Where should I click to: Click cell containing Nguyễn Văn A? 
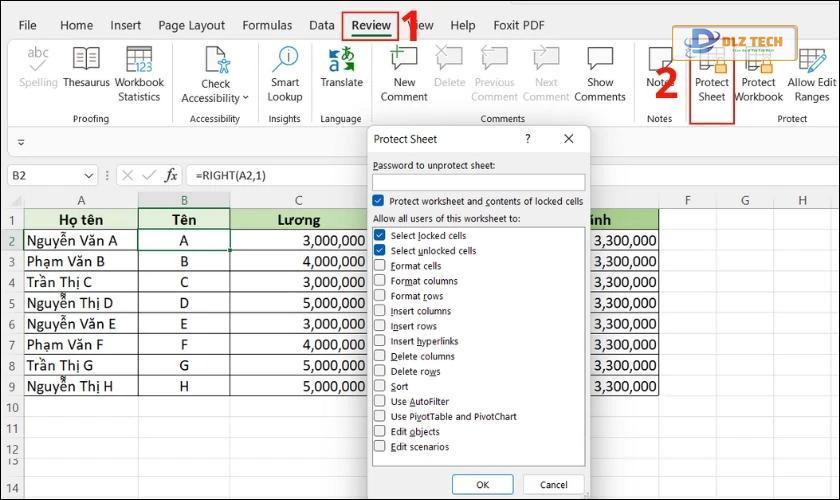pos(81,240)
